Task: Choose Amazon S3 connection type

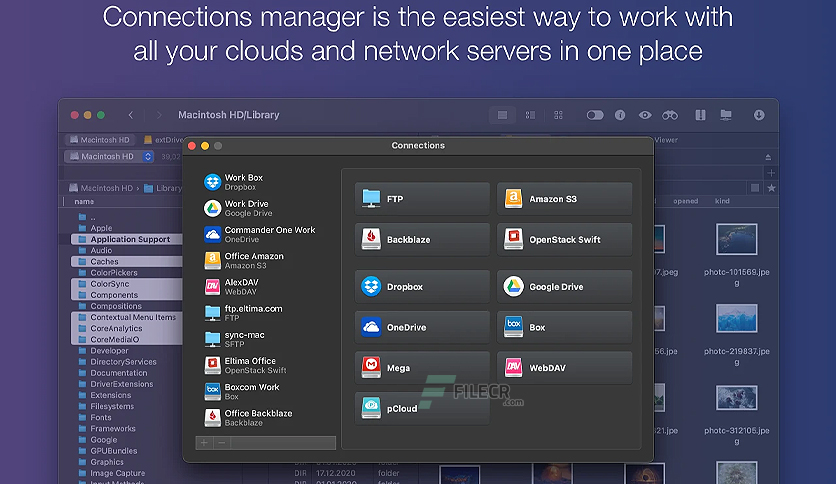Action: pos(564,199)
